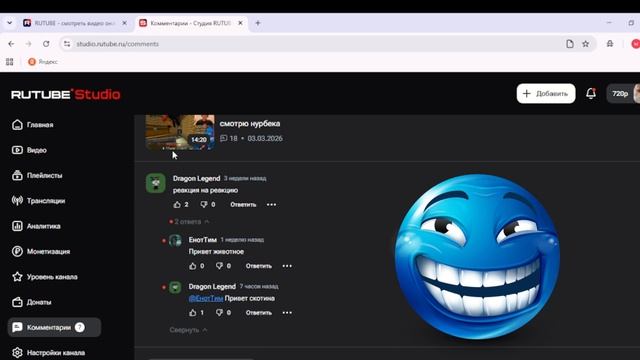Reply to the Привет скотина comment
Viewport: 640px width, 360px height.
coord(259,313)
